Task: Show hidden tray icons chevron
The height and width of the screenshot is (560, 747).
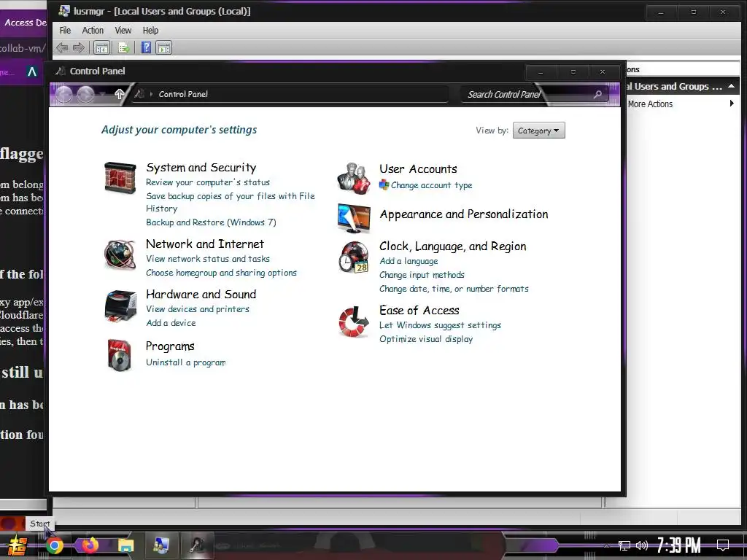Action: [x=606, y=545]
